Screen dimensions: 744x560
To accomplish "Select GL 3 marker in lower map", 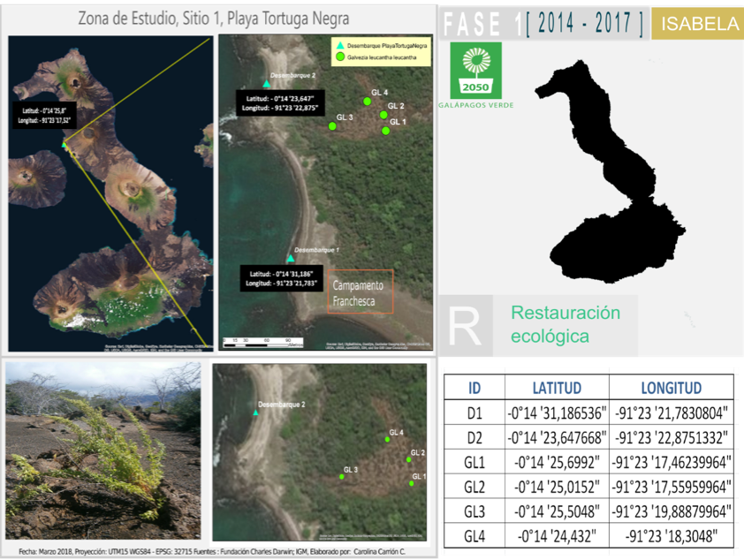I will 342,477.
